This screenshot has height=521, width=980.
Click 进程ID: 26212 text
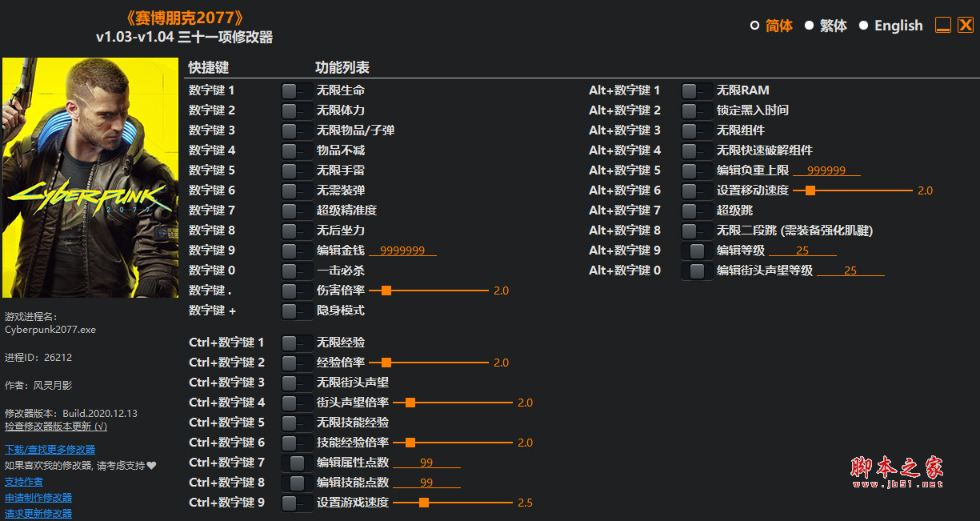(x=38, y=358)
